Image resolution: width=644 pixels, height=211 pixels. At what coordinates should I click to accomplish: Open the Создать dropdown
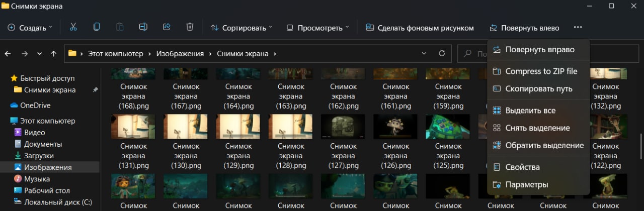30,28
